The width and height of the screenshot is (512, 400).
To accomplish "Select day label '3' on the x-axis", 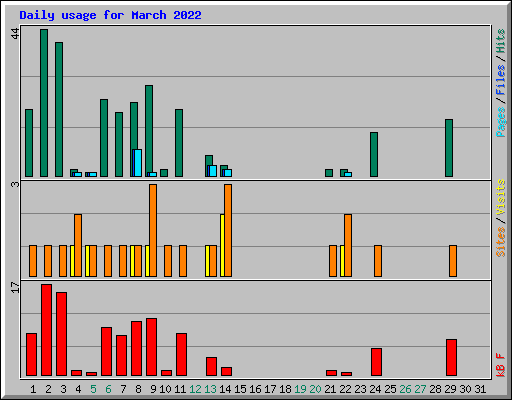I will (63, 389).
